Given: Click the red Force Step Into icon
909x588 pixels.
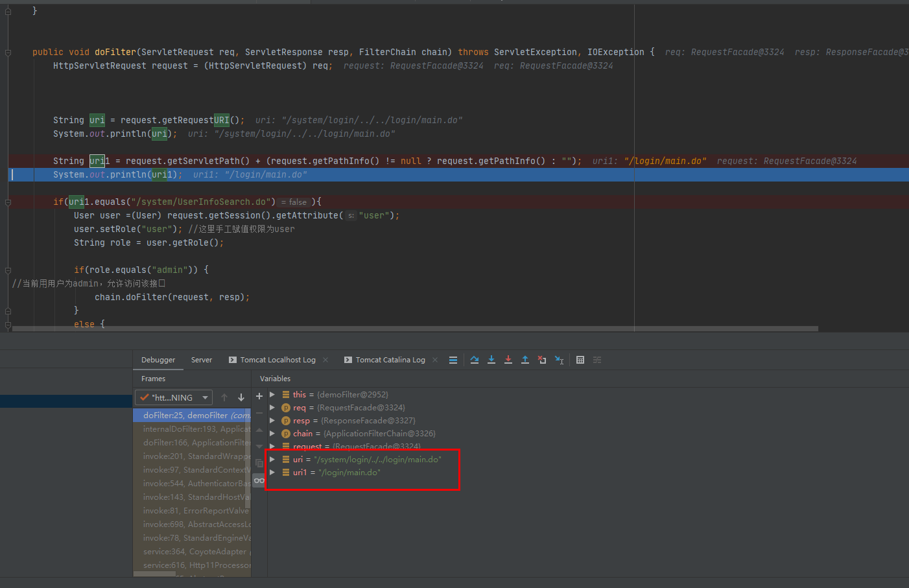Looking at the screenshot, I should coord(508,360).
